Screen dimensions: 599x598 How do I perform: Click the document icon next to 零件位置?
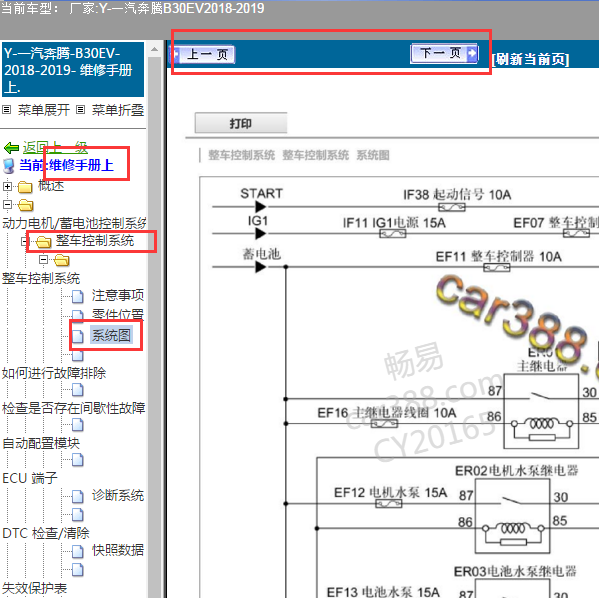tap(78, 315)
